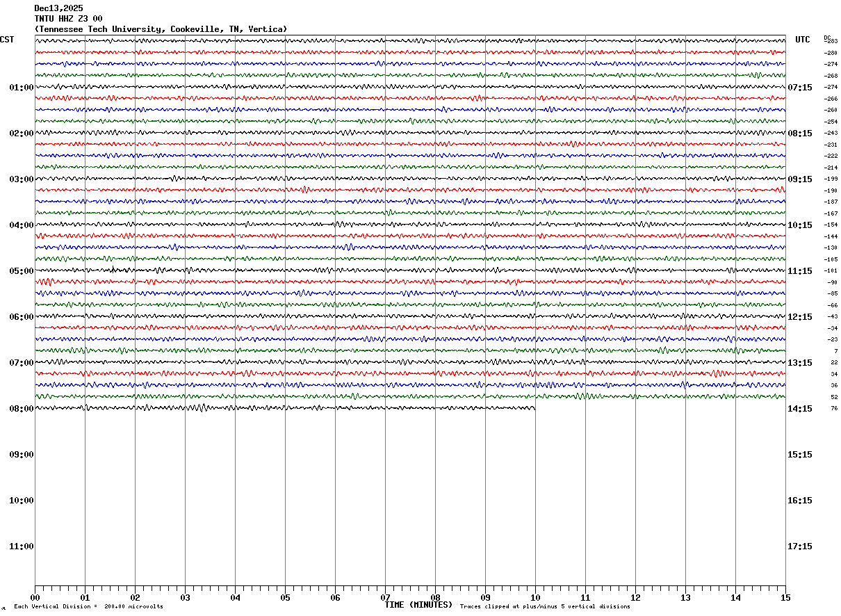
Task: Click the 08:00 CST hour label
Action: coord(22,409)
